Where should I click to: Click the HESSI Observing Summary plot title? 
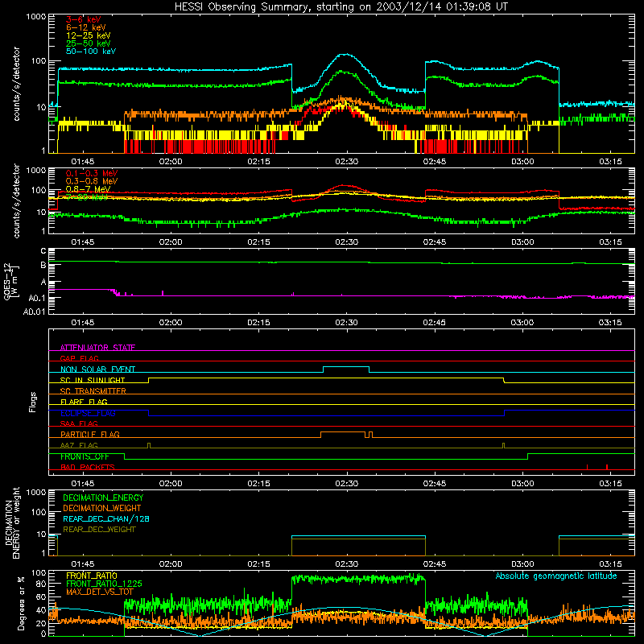tap(341, 7)
